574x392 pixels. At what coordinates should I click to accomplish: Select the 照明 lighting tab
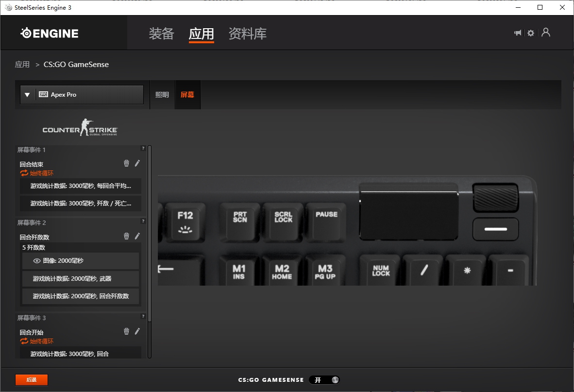point(162,95)
